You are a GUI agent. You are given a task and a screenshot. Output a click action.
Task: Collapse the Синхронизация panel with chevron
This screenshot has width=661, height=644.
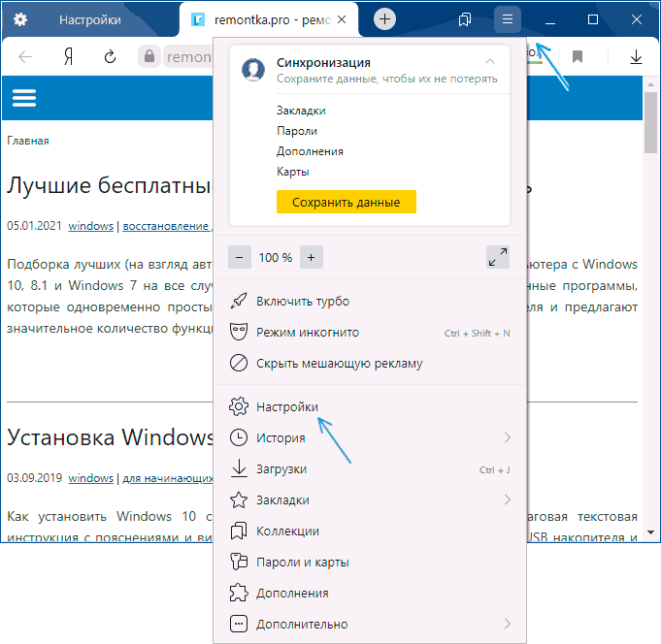pos(490,61)
